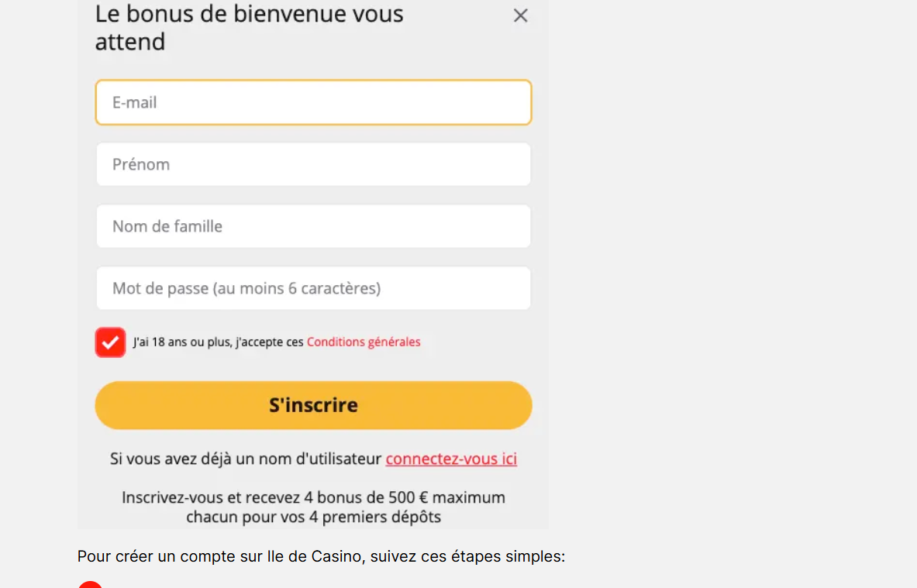Click the Mot de passe field

[313, 288]
